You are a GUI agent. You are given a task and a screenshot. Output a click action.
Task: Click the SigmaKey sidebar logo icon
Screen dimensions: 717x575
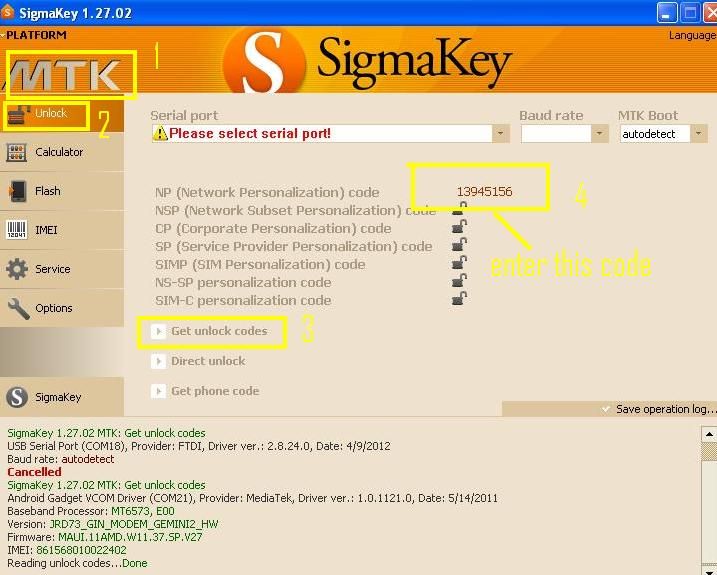tap(17, 397)
